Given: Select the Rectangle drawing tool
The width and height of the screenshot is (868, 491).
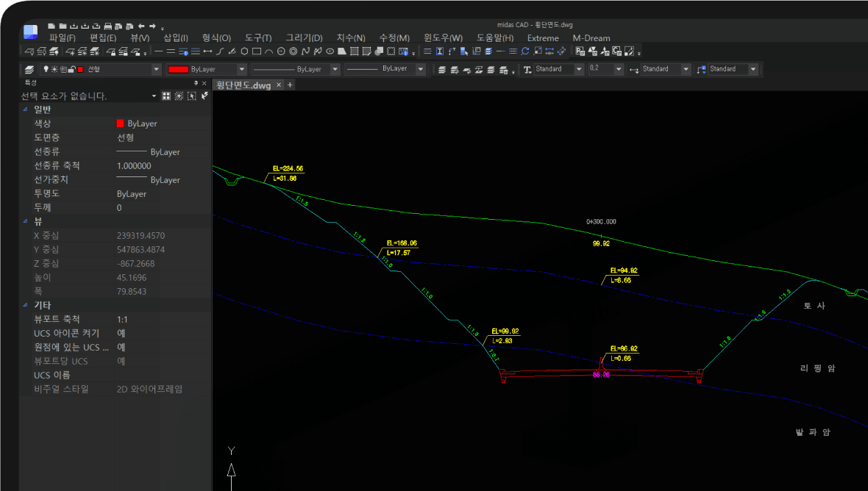Looking at the screenshot, I should click(x=256, y=51).
